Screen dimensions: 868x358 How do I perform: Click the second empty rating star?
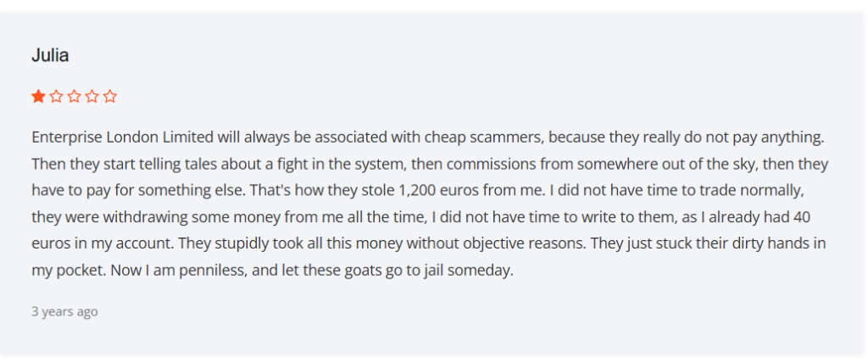point(56,97)
